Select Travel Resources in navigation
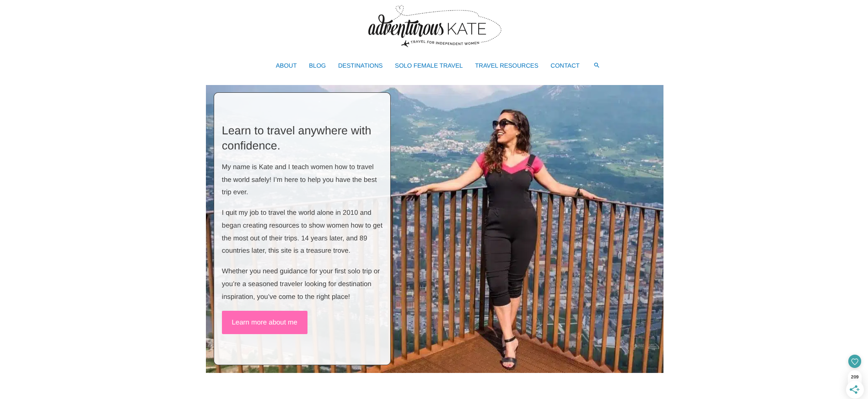Viewport: 868px width, 399px height. (507, 66)
